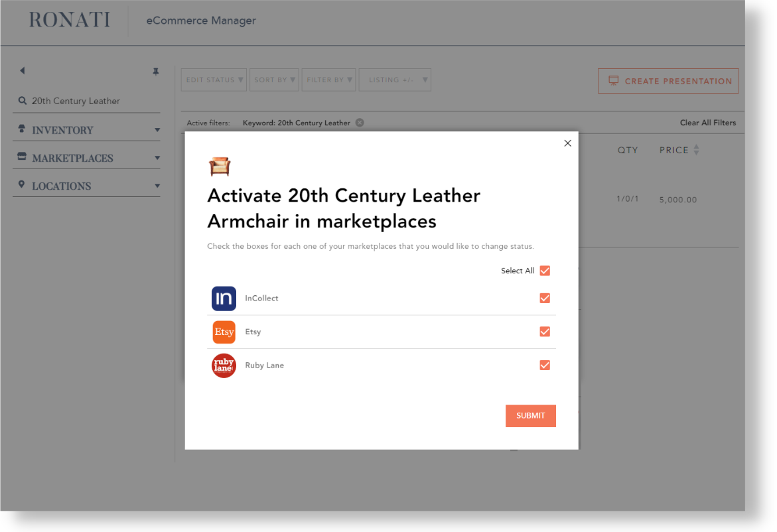Click the Ruby Lane label text

tap(265, 366)
